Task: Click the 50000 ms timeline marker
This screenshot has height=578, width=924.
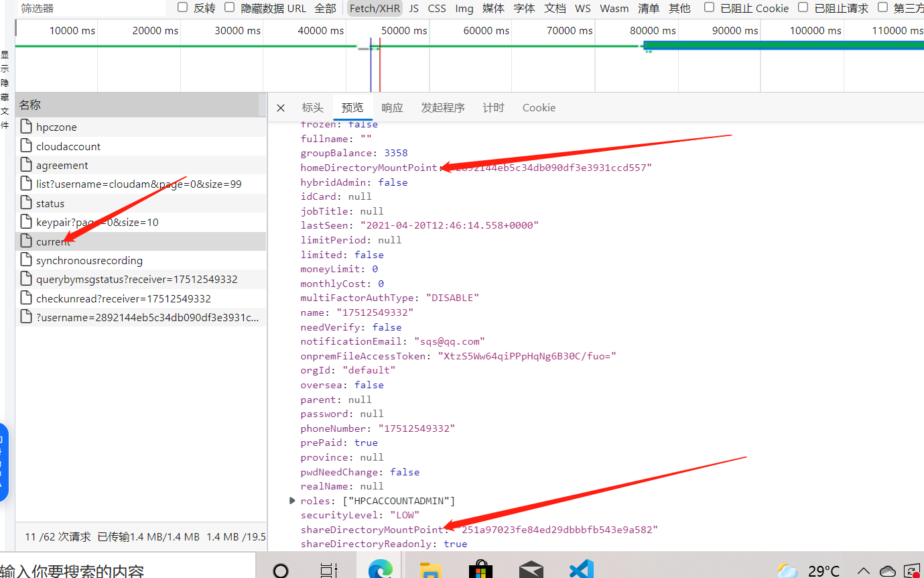Action: point(404,31)
